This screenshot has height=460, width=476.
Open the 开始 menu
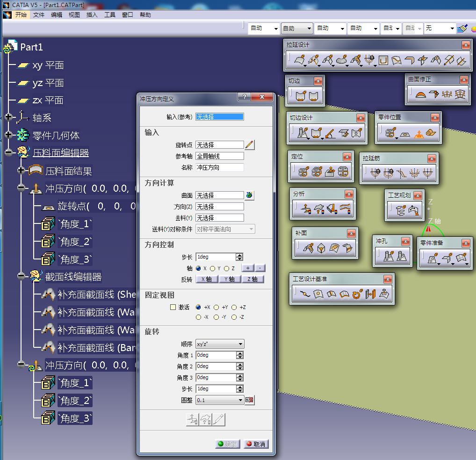pos(21,15)
